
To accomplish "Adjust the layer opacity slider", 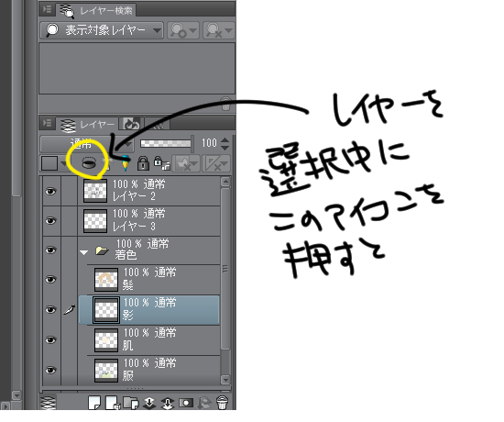I will pyautogui.click(x=167, y=143).
